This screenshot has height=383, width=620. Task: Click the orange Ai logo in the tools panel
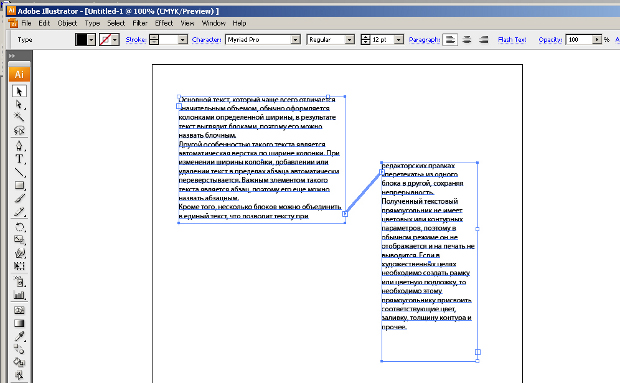pyautogui.click(x=19, y=74)
